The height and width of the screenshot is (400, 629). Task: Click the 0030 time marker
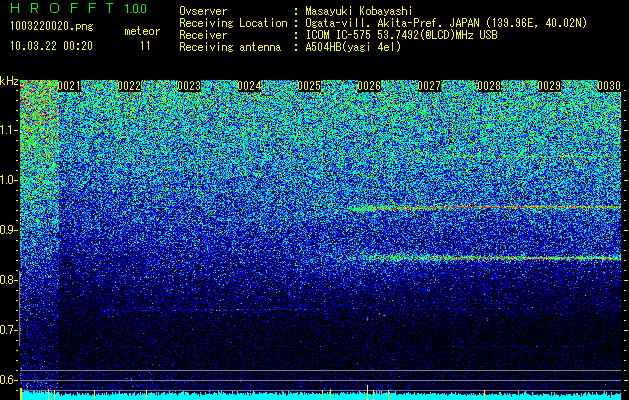609,86
